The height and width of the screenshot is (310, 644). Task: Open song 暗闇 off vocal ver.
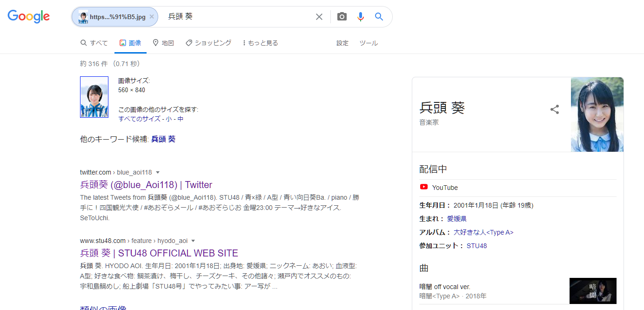pos(445,287)
